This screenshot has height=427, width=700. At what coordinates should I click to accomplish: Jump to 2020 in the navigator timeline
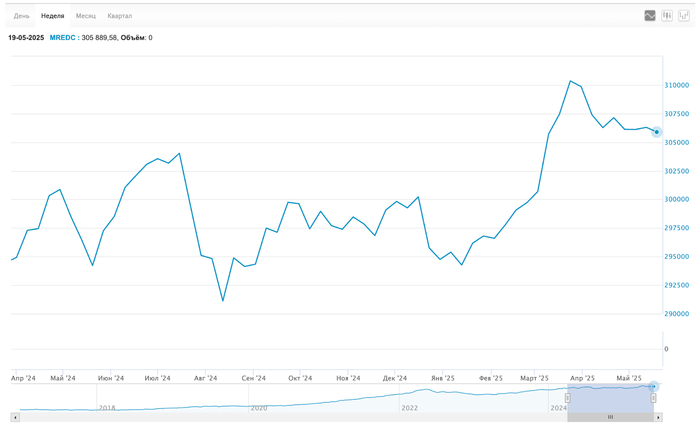259,408
